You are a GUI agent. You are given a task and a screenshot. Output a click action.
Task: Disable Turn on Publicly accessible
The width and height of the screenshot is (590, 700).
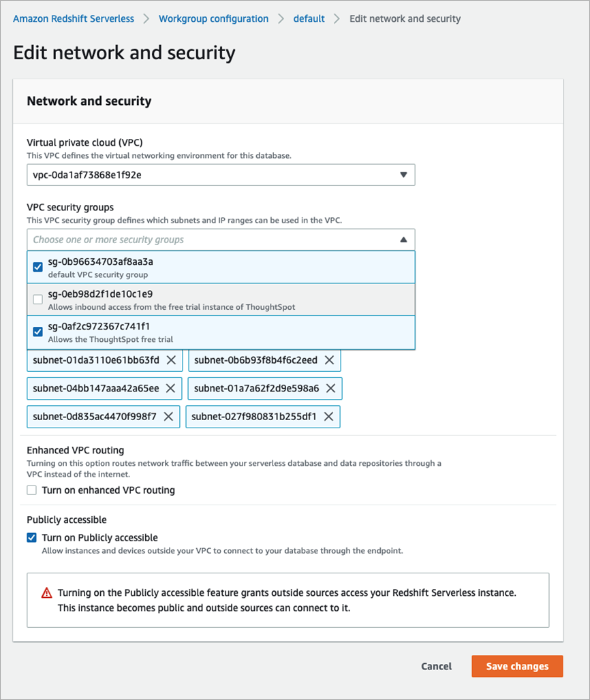pyautogui.click(x=31, y=537)
